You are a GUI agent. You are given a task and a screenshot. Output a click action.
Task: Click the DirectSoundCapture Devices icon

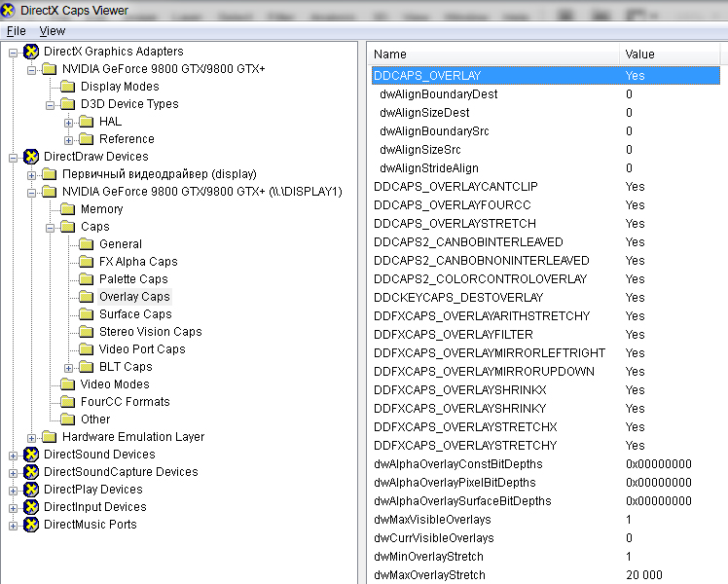[31, 472]
